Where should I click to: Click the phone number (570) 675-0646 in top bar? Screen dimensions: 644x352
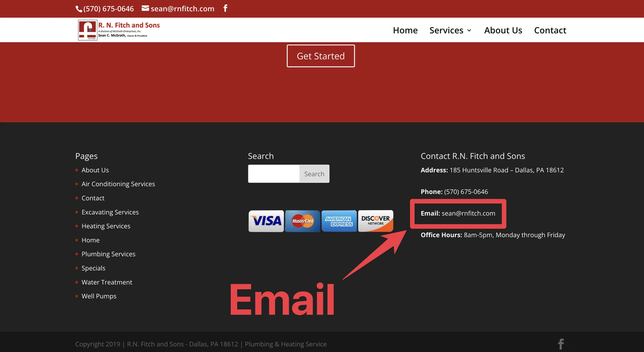pyautogui.click(x=108, y=9)
